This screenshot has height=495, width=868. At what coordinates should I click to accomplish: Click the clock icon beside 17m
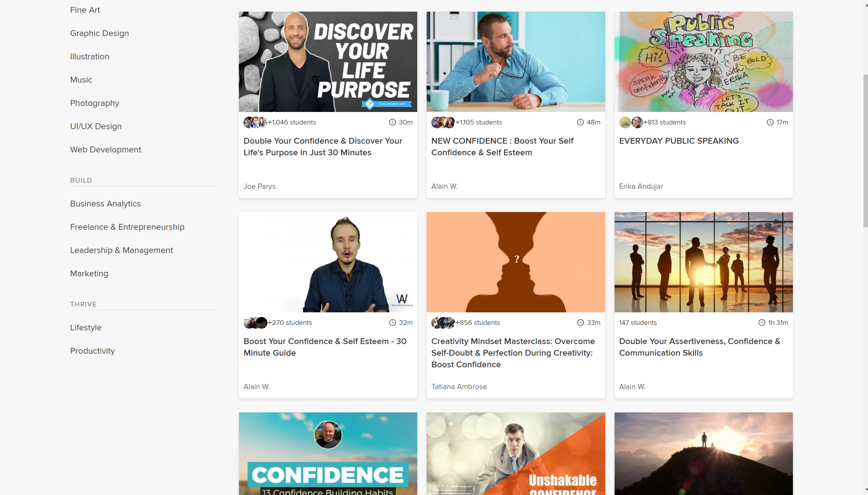pos(770,122)
